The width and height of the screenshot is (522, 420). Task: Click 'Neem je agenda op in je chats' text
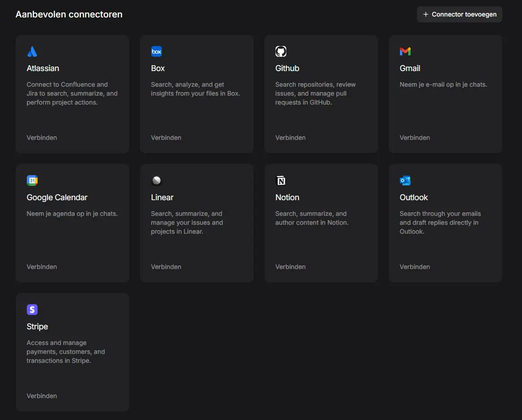pos(72,214)
